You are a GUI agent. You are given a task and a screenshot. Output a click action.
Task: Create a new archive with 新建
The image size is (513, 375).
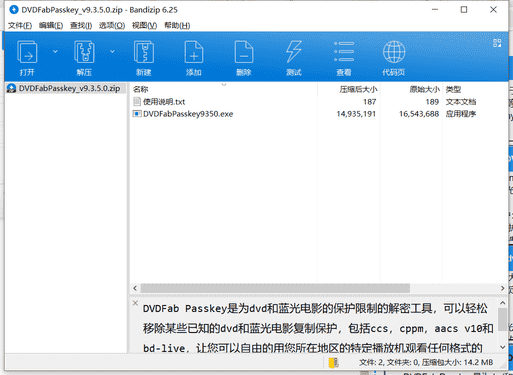click(x=144, y=57)
